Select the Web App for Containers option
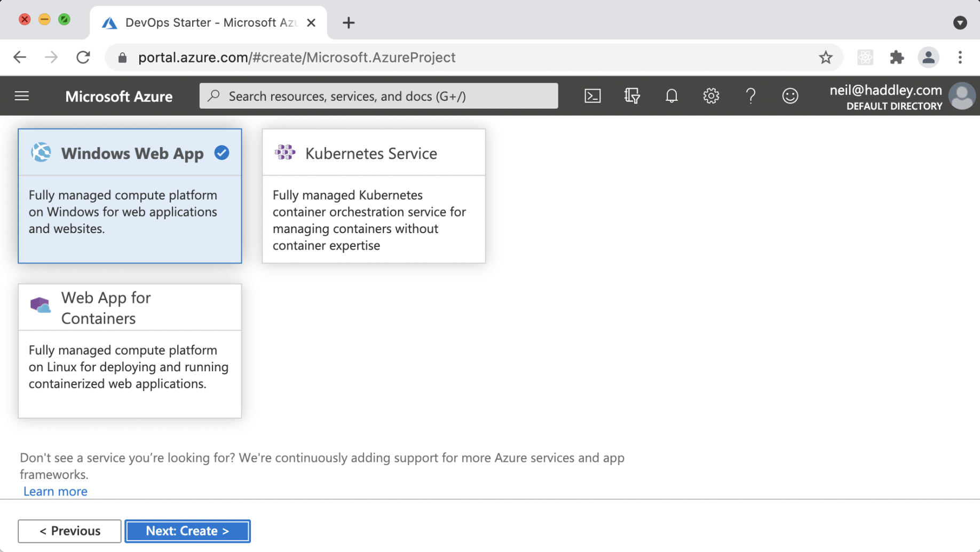 point(130,350)
